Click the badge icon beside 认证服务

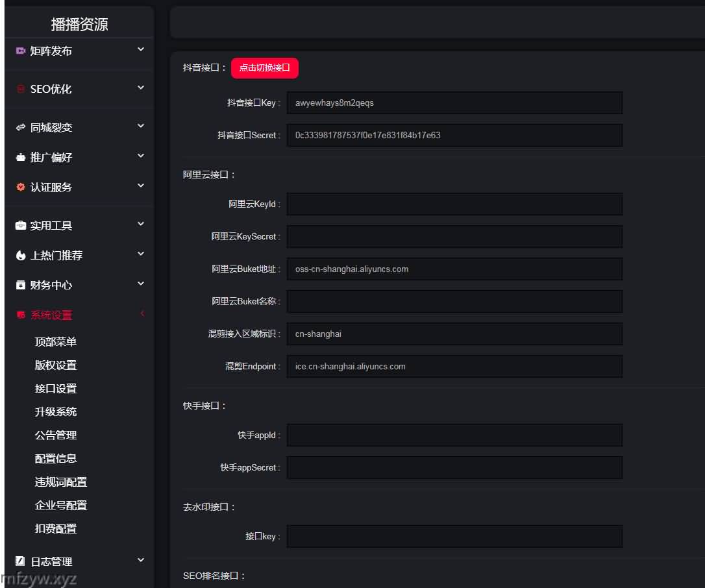(x=20, y=187)
